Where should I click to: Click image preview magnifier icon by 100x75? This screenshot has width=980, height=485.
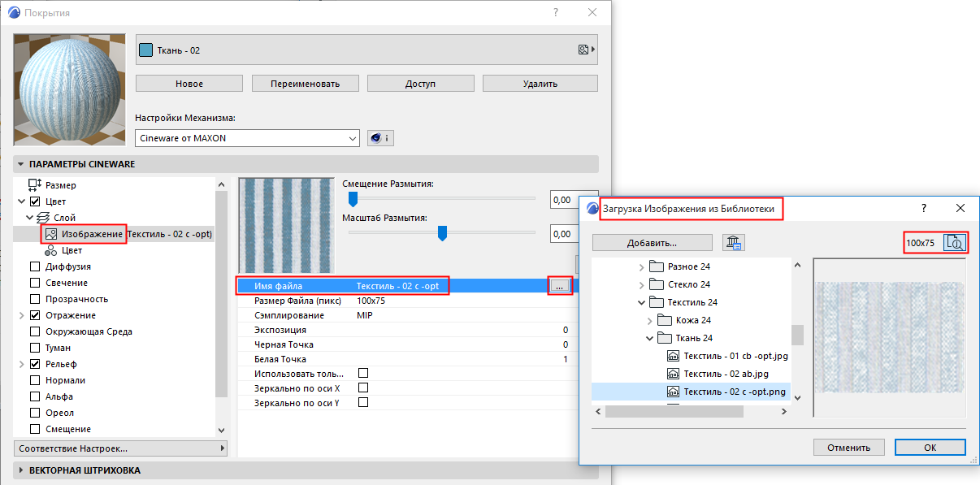955,242
